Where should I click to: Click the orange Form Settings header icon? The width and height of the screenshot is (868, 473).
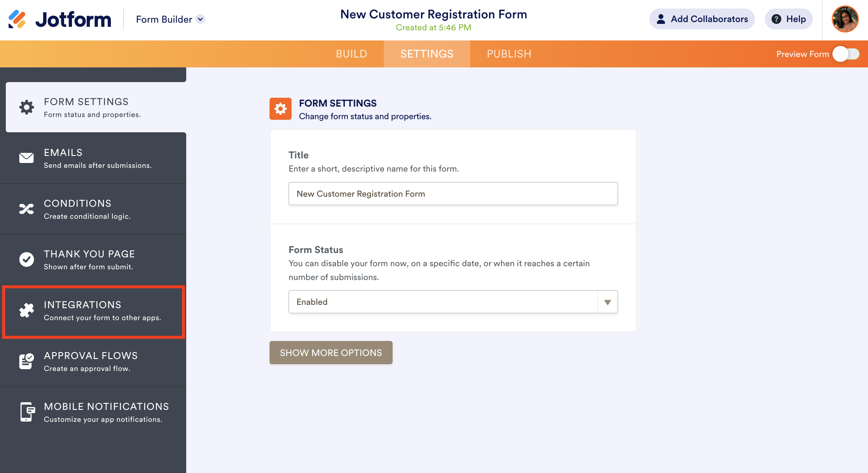pos(280,109)
